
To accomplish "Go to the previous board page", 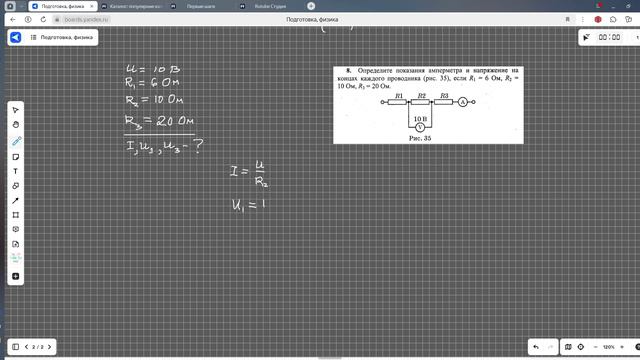I will 27,347.
